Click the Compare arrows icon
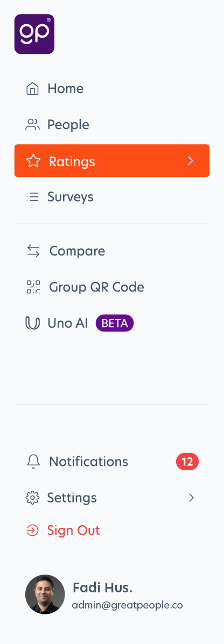The height and width of the screenshot is (644, 224). 33,251
